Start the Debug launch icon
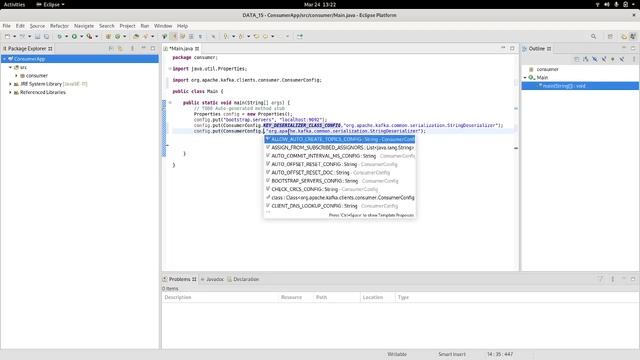The height and width of the screenshot is (360, 640). (59, 36)
